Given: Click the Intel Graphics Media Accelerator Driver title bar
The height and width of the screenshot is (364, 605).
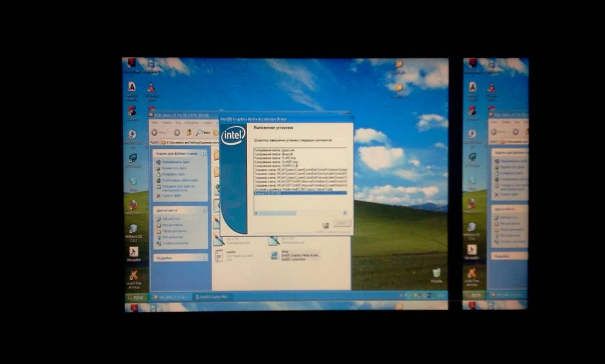Looking at the screenshot, I should 286,118.
